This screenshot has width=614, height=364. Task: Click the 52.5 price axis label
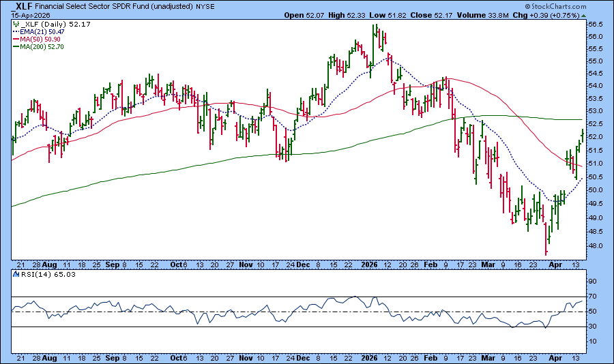[x=595, y=123]
